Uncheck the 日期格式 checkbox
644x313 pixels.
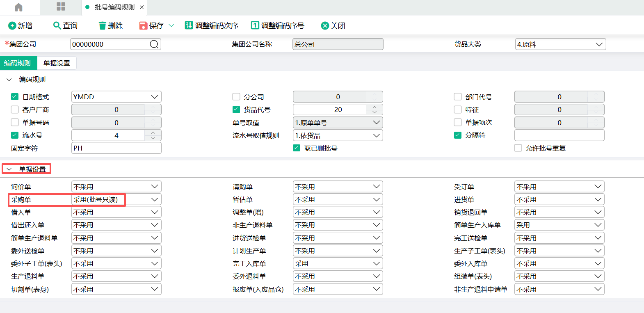(15, 97)
